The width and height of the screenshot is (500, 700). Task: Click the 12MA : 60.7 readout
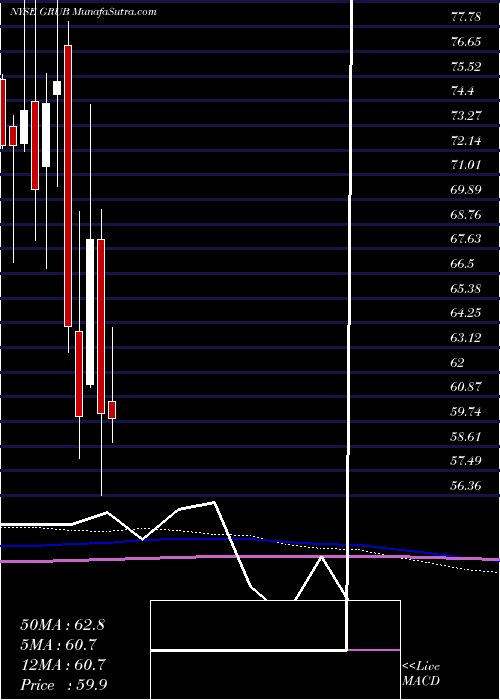62,665
